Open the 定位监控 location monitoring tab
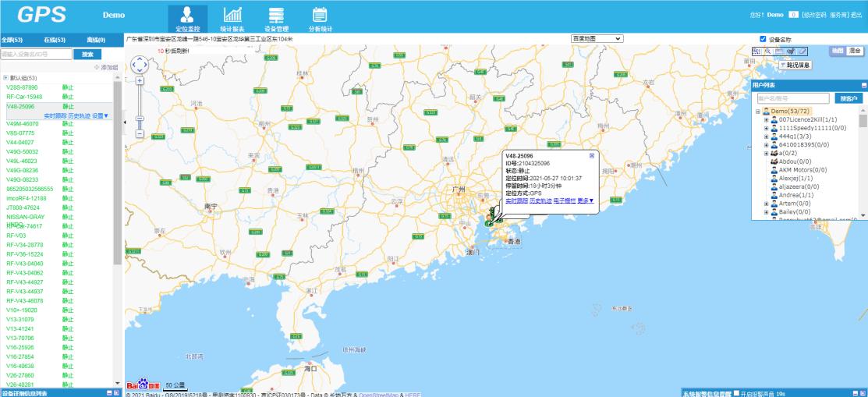This screenshot has width=868, height=397. click(187, 18)
